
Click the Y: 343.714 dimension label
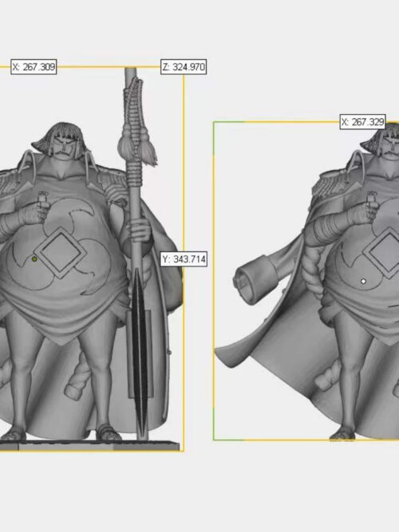[184, 259]
